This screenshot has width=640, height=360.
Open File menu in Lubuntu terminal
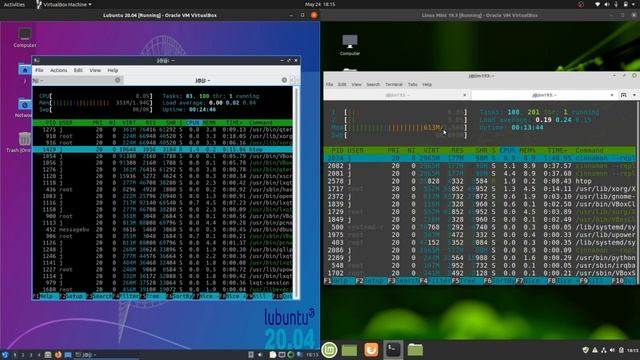tap(39, 70)
